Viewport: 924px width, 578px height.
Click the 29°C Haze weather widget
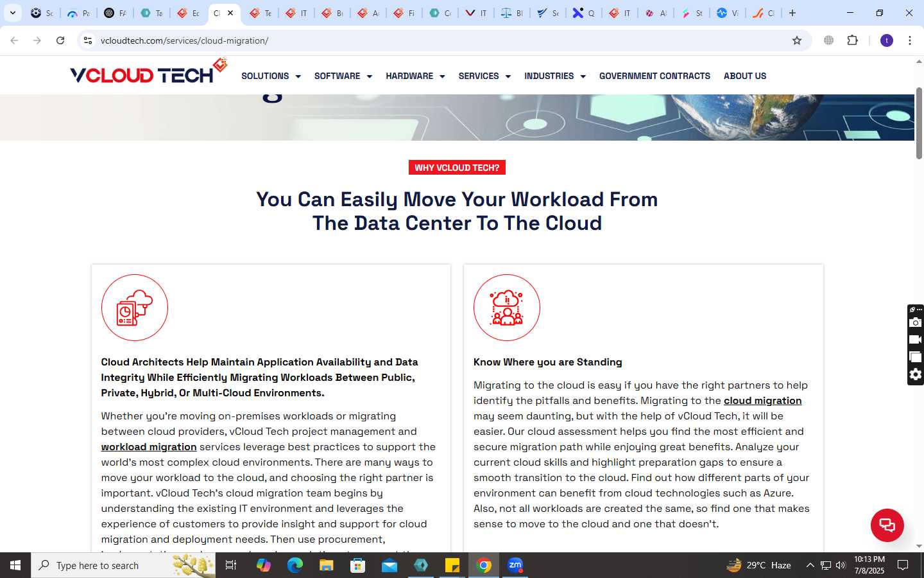(x=758, y=565)
